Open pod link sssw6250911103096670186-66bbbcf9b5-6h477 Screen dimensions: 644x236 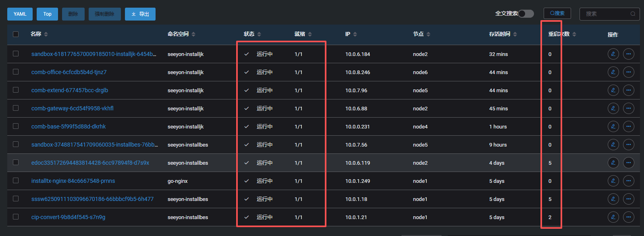pos(93,199)
